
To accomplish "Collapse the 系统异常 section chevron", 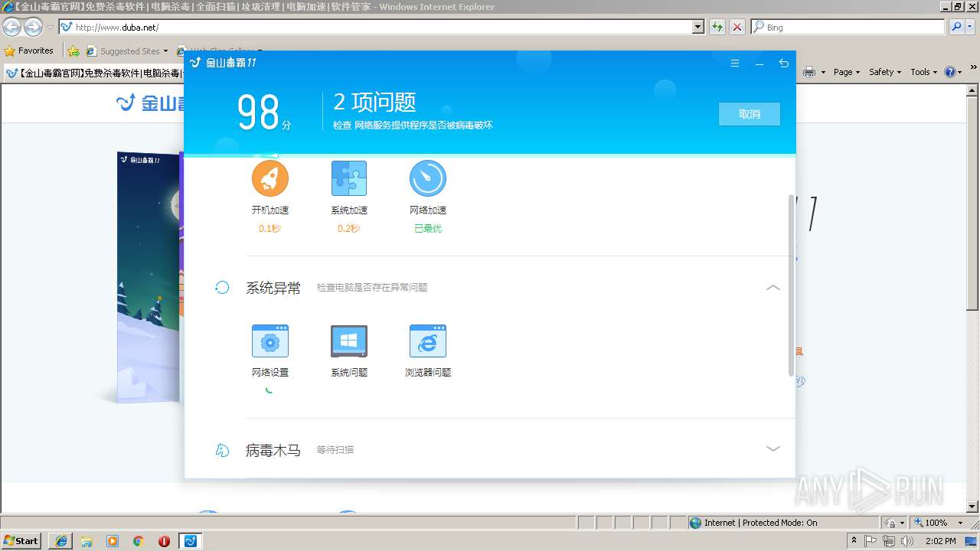I will click(773, 288).
